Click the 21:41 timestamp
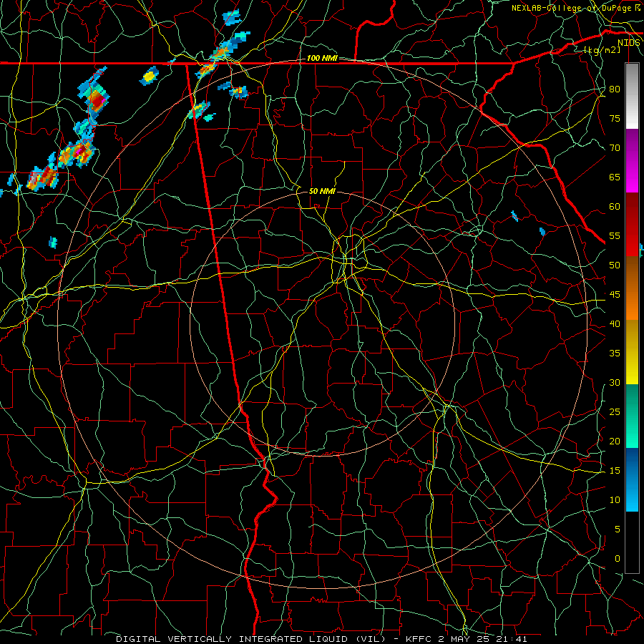Screen dimensions: 644x644 [513, 639]
